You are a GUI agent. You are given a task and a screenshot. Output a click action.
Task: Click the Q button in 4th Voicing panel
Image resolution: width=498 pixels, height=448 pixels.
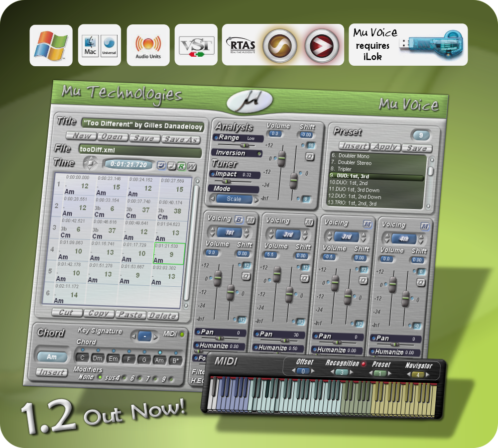[x=420, y=283]
